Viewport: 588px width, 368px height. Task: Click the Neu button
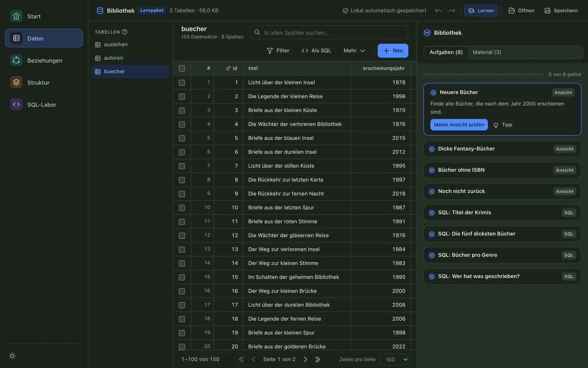pos(393,51)
